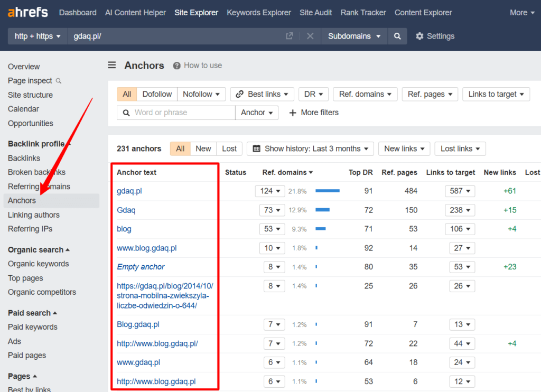Open Referring IPs in the sidebar
541x392 pixels.
(30, 229)
